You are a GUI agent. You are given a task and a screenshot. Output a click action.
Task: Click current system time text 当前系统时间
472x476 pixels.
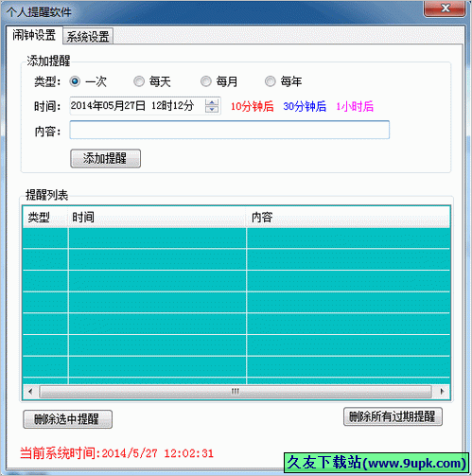point(116,453)
